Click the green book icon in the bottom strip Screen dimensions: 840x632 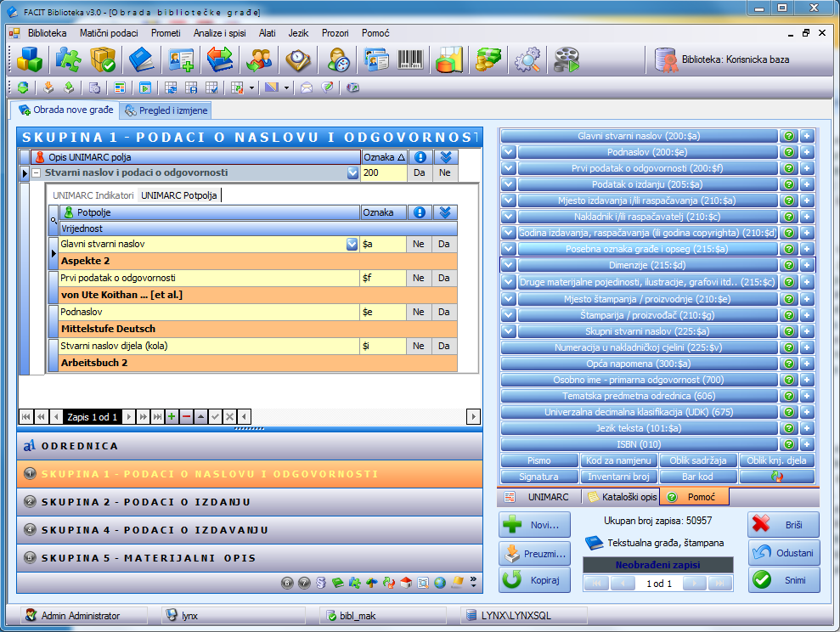click(337, 583)
